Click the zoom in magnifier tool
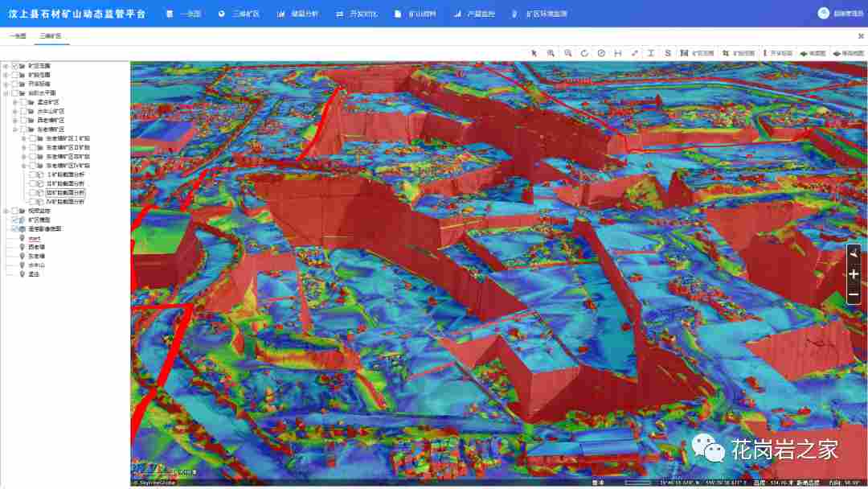This screenshot has width=868, height=489. (551, 53)
